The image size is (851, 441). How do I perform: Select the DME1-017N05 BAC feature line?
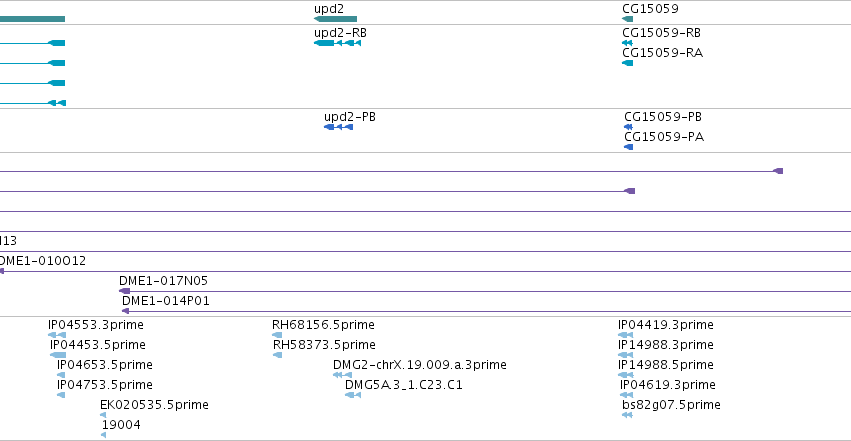[485, 291]
